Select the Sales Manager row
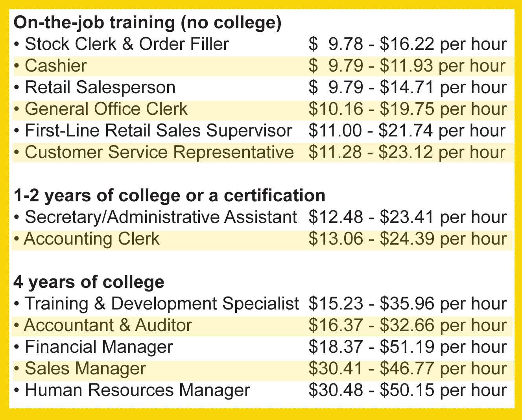This screenshot has height=420, width=522. click(x=263, y=369)
